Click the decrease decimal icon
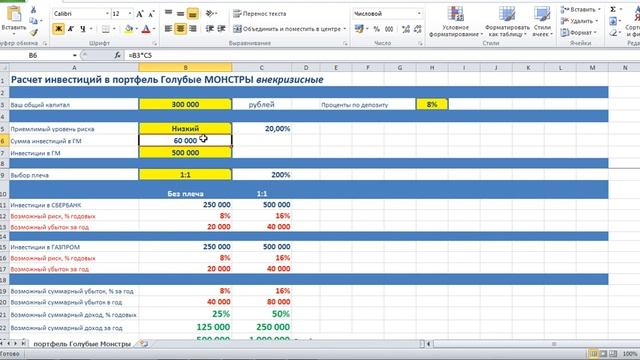 coord(418,29)
